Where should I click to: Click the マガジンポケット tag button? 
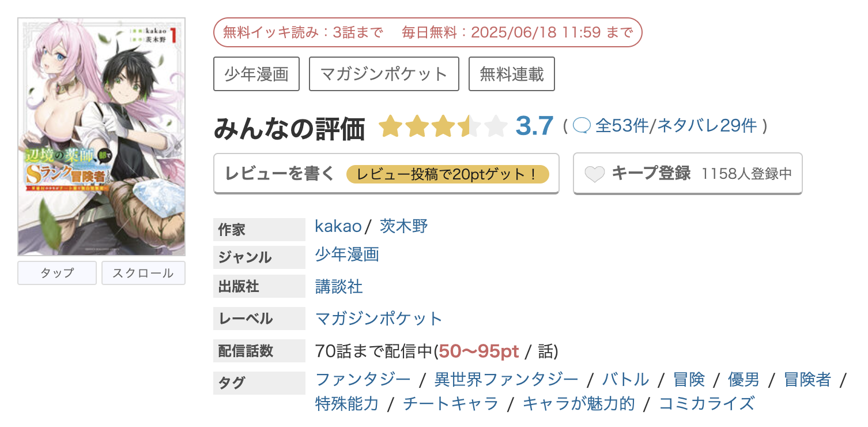click(384, 74)
